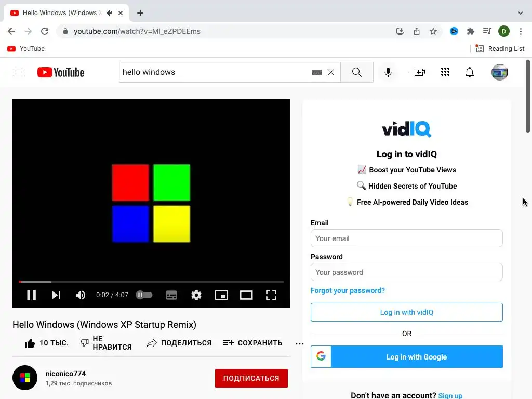Open the YouTube account avatar menu

[500, 72]
